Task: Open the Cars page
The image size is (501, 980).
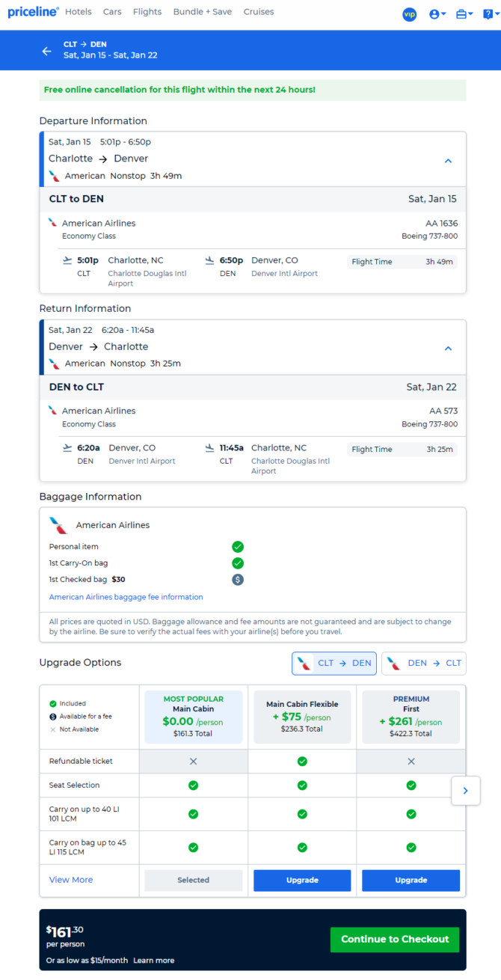Action: click(x=112, y=12)
